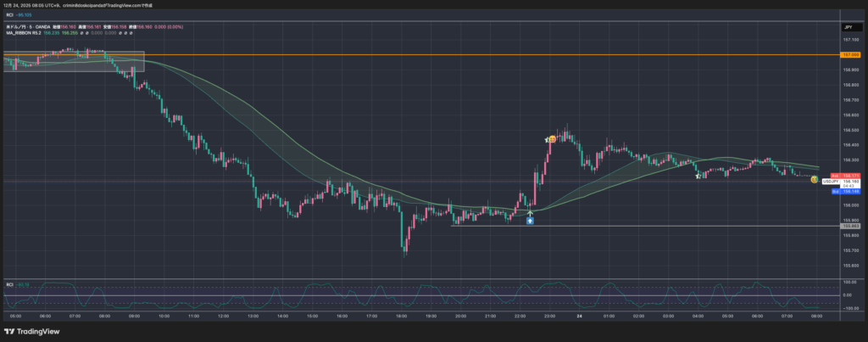868x342 pixels.
Task: Click the emoji sticker near 23:00 peak
Action: 552,138
